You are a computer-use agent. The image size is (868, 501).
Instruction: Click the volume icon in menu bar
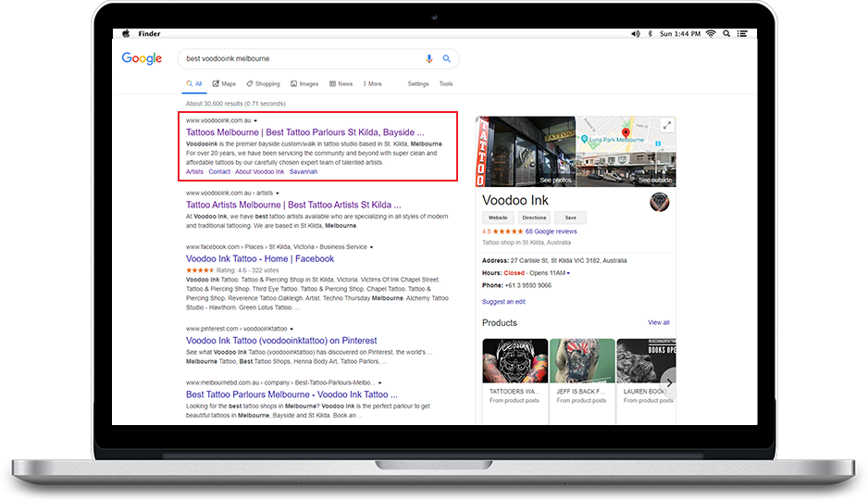(635, 34)
